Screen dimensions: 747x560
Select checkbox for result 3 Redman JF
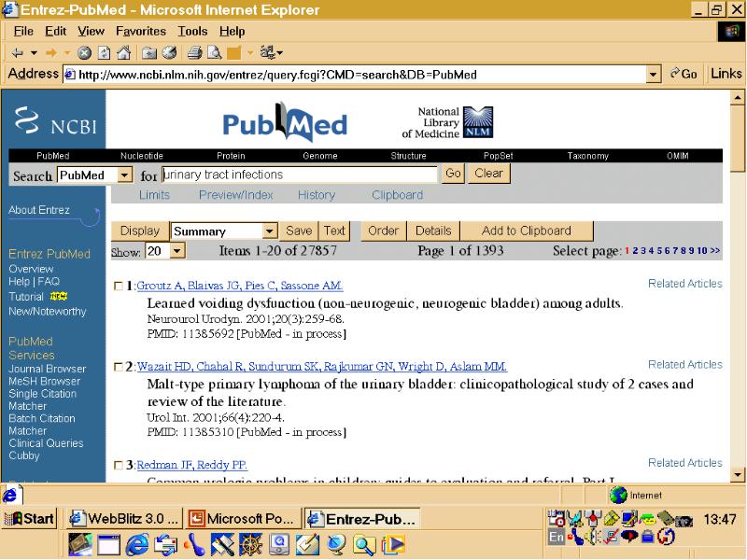tap(119, 465)
